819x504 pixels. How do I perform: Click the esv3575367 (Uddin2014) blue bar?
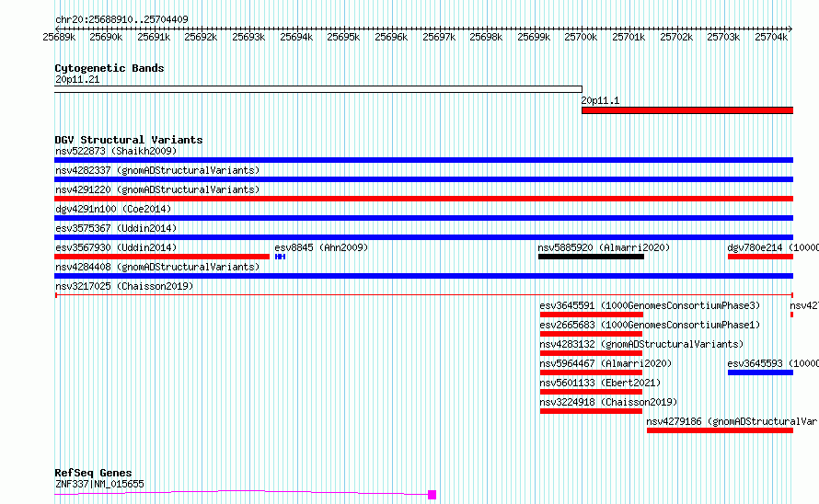(423, 237)
